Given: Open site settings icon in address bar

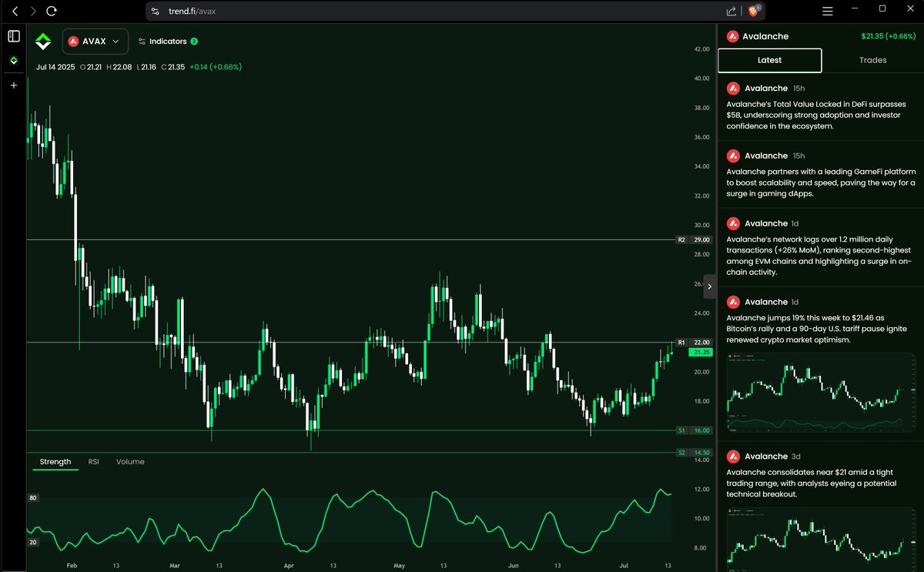Looking at the screenshot, I should 156,12.
